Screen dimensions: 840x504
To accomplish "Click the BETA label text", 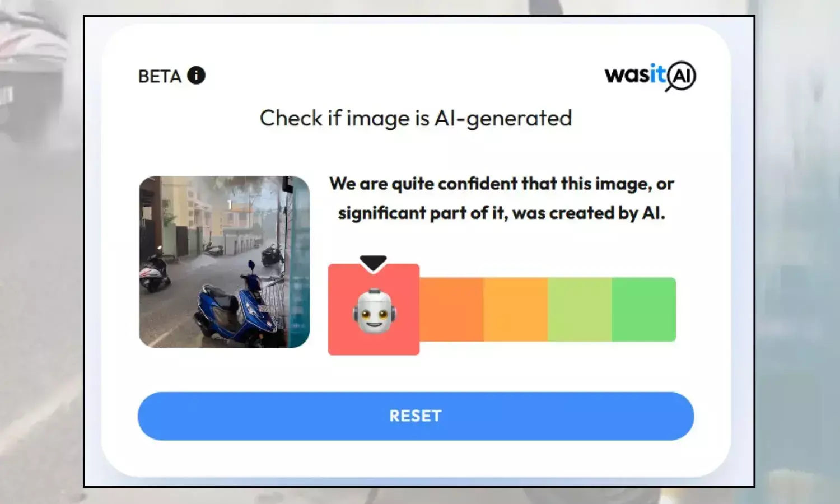I will (160, 76).
